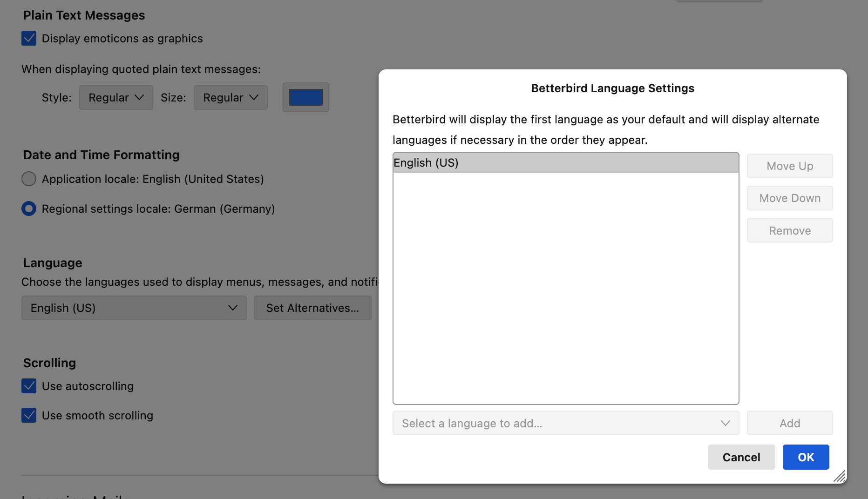Click the Add language button

tap(790, 423)
